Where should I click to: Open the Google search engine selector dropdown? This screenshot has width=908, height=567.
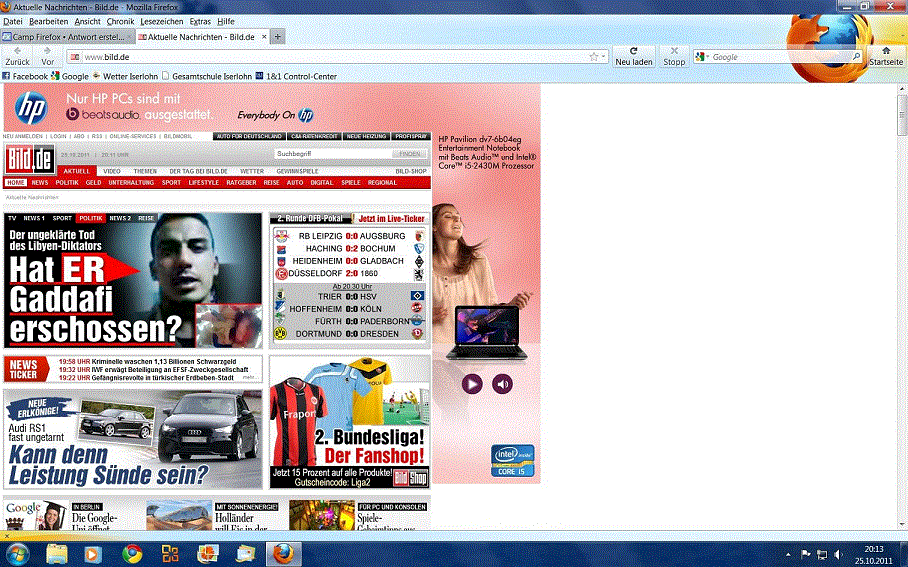click(703, 57)
